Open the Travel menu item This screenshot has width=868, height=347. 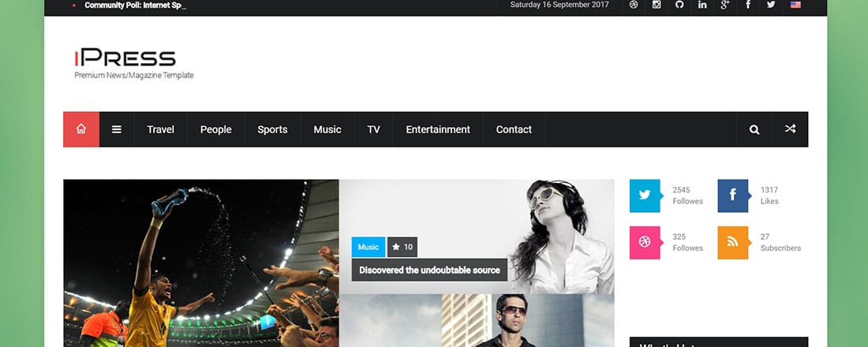click(160, 129)
